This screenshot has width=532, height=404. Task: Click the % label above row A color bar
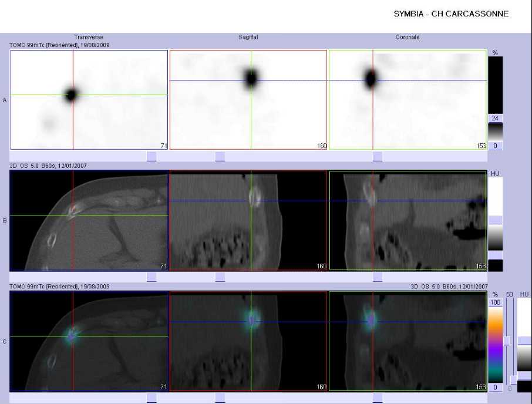pyautogui.click(x=495, y=53)
